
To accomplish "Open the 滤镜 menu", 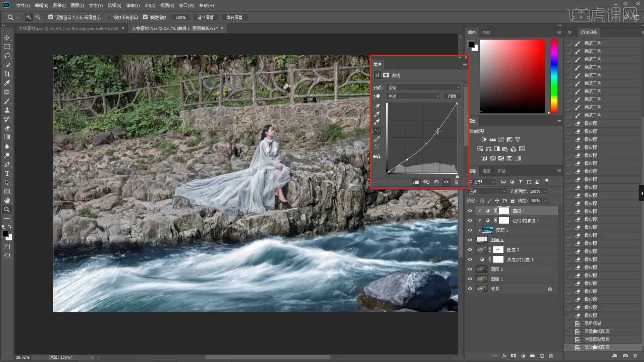I will 132,5.
